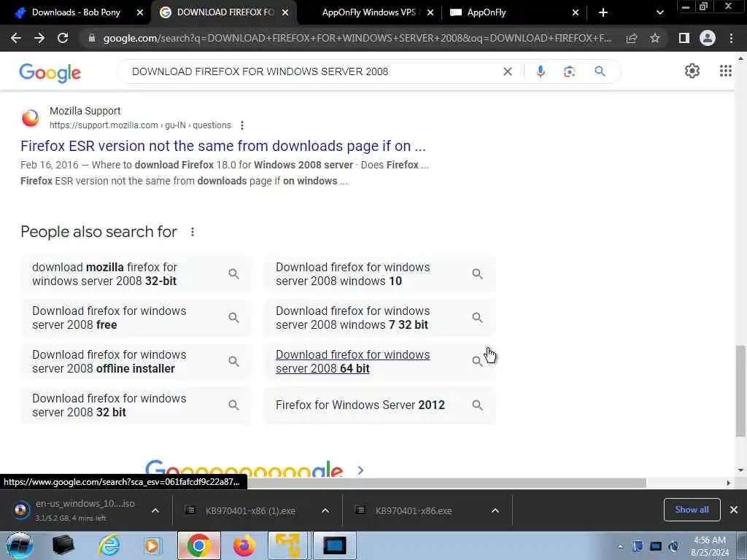Close the Downloads - Bob Pony tab
The width and height of the screenshot is (747, 560).
point(140,12)
